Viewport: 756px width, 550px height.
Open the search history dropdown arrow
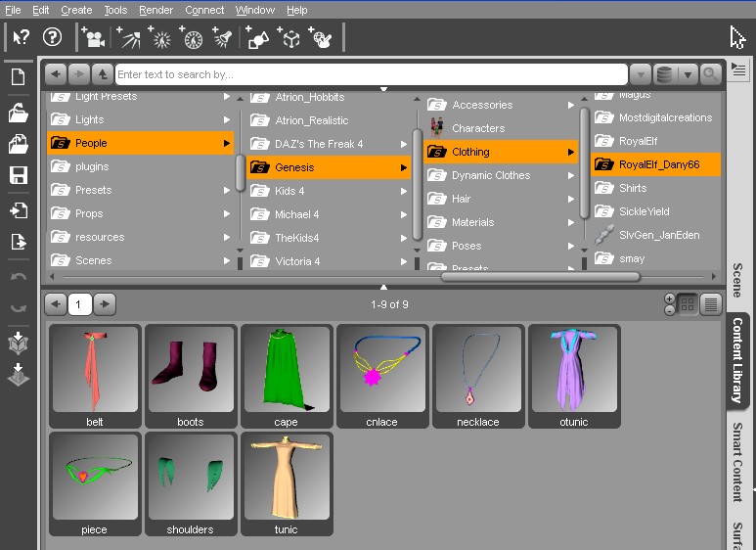pos(641,74)
